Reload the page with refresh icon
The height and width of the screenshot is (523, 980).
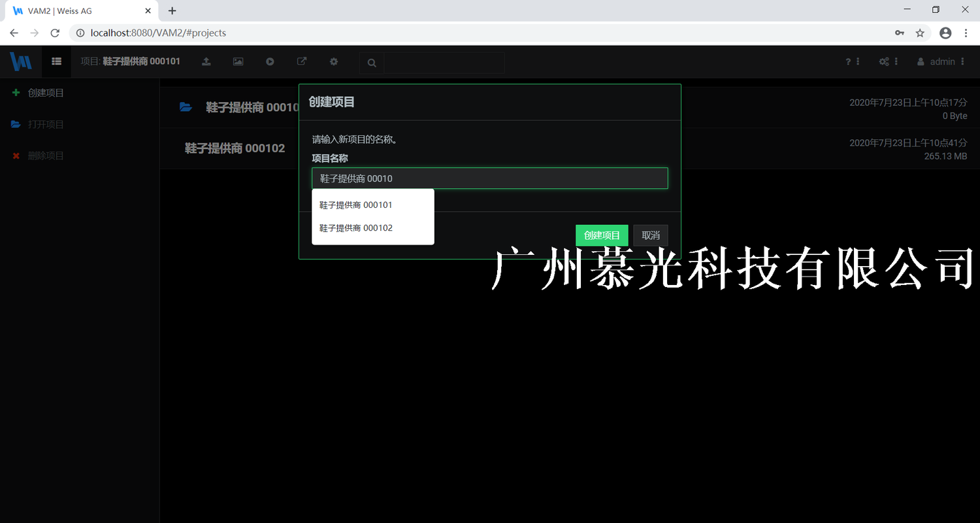[x=55, y=33]
